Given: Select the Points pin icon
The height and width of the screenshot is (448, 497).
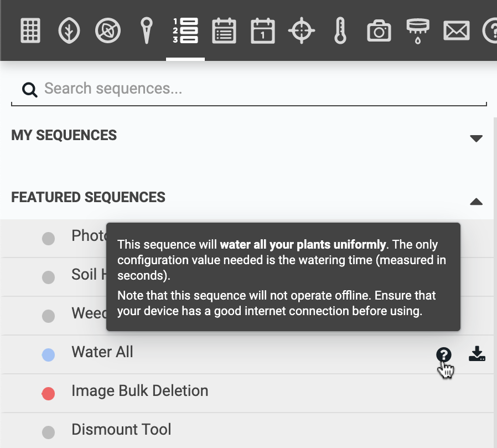Looking at the screenshot, I should 146,30.
